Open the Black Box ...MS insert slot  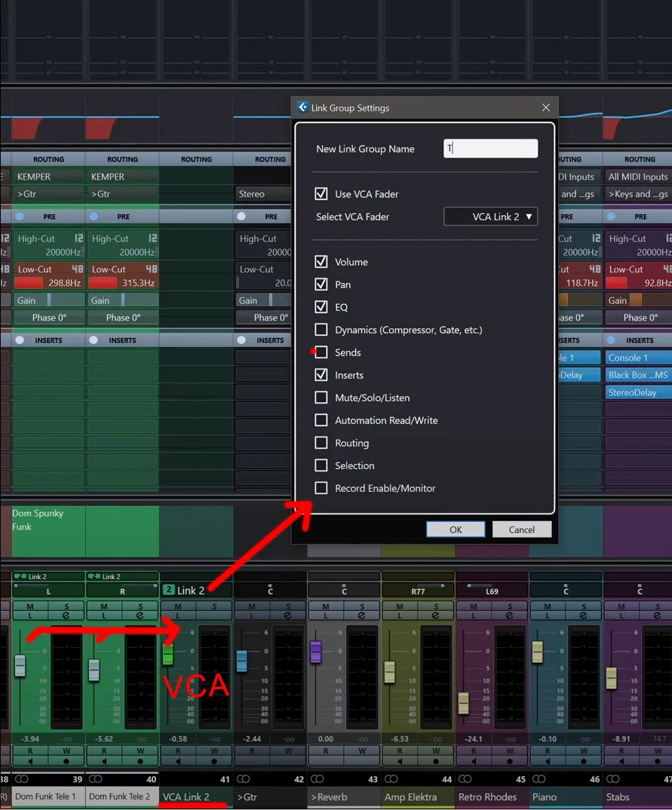638,375
